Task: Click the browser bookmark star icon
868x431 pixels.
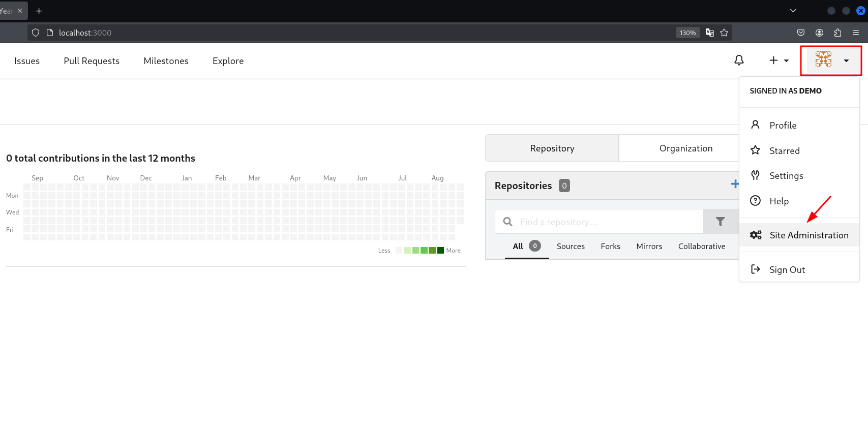Action: click(x=724, y=33)
